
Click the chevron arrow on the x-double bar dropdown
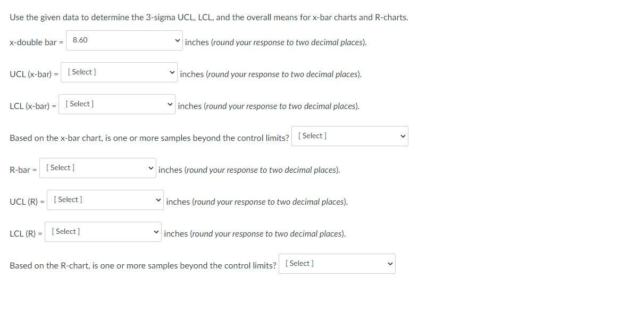click(x=177, y=40)
